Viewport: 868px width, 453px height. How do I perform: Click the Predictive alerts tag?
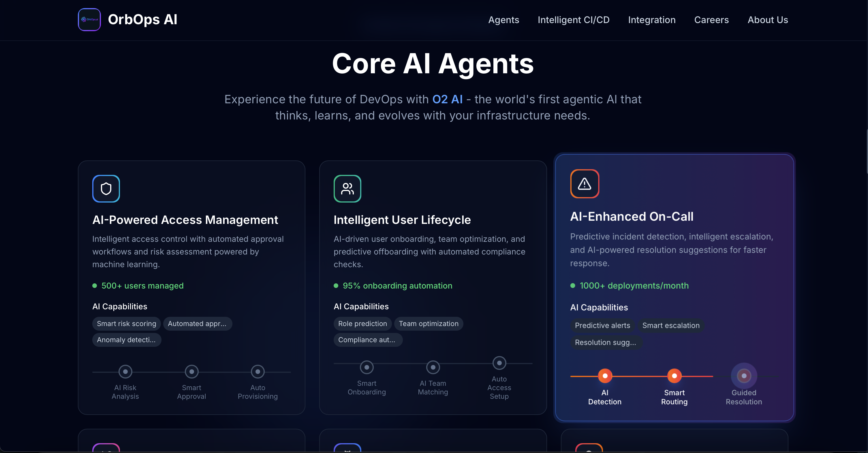(602, 325)
